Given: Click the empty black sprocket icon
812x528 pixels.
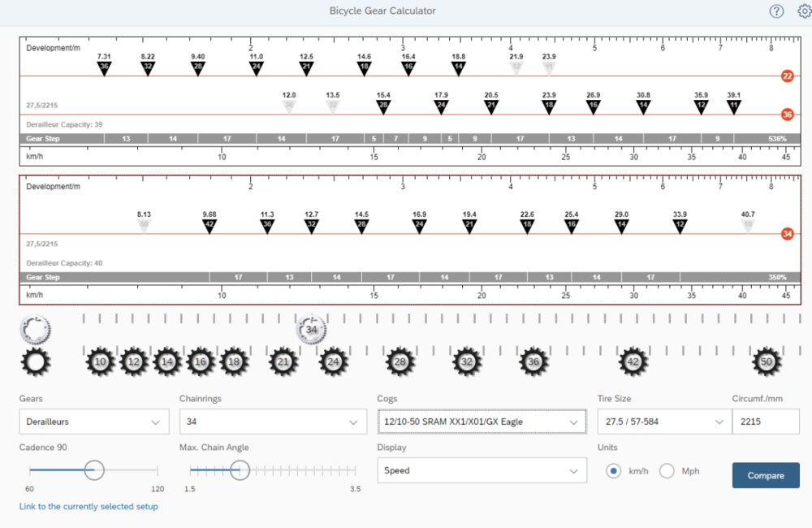Looking at the screenshot, I should click(36, 361).
